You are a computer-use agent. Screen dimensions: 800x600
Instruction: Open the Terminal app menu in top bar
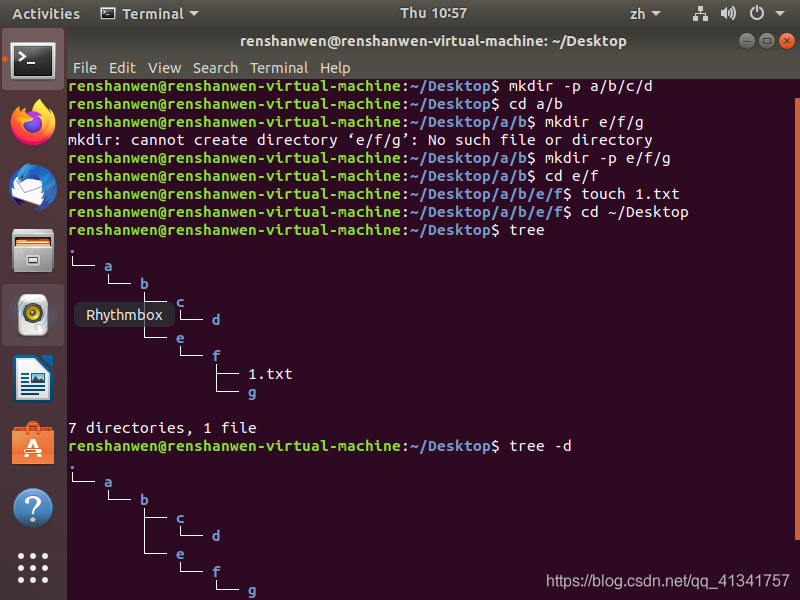(x=149, y=14)
